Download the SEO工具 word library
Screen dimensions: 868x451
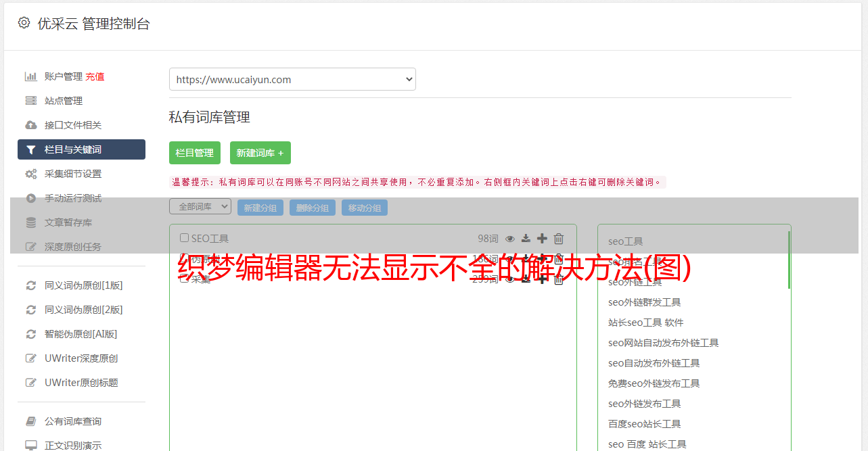tap(526, 239)
